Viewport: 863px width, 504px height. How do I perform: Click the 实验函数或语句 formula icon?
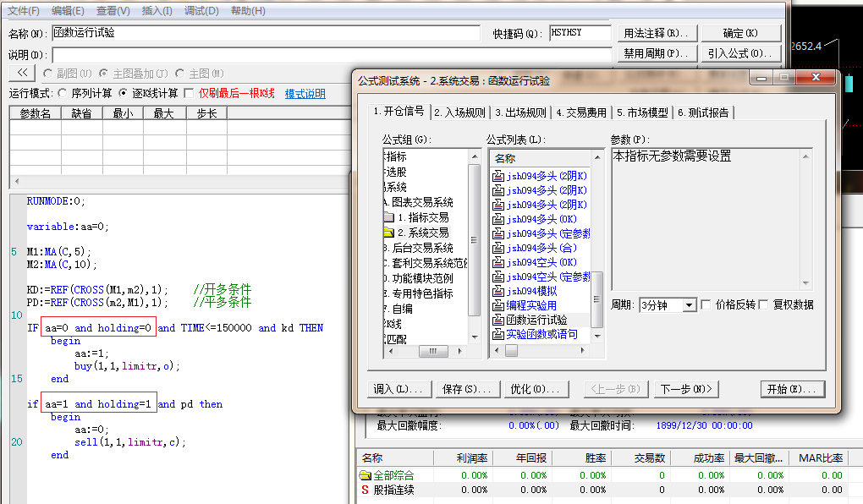click(x=498, y=334)
